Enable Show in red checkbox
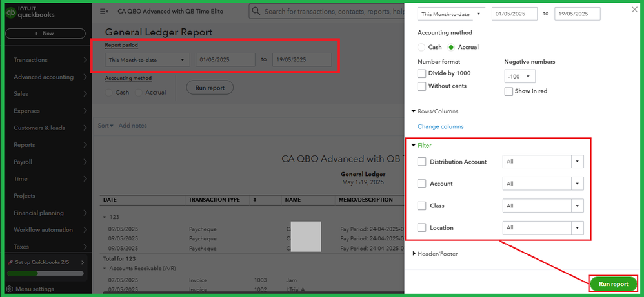The height and width of the screenshot is (297, 644). [508, 91]
